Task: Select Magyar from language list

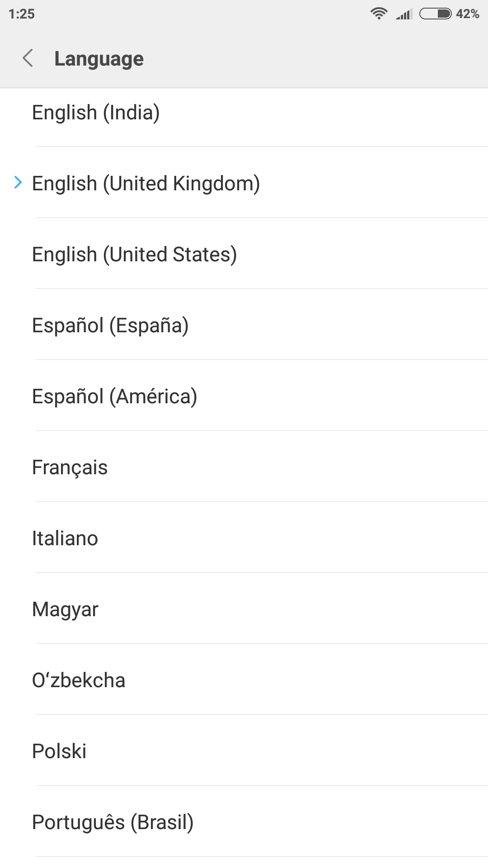Action: click(66, 609)
